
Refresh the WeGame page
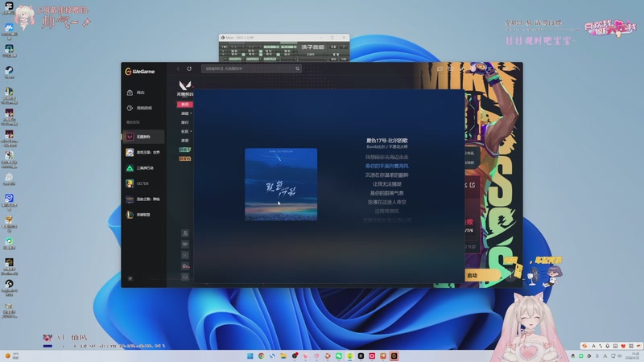(189, 68)
